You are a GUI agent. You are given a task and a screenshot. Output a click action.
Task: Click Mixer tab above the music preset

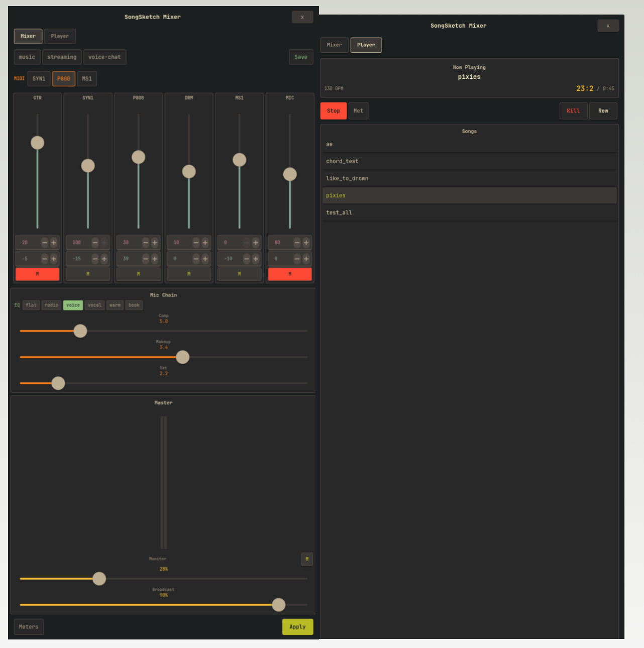point(28,36)
